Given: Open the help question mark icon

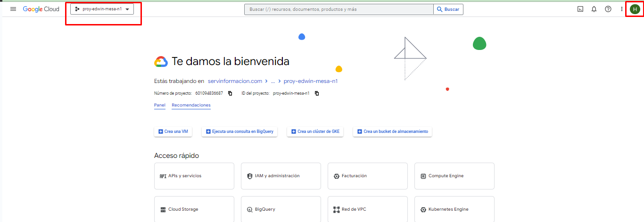Looking at the screenshot, I should tap(608, 9).
